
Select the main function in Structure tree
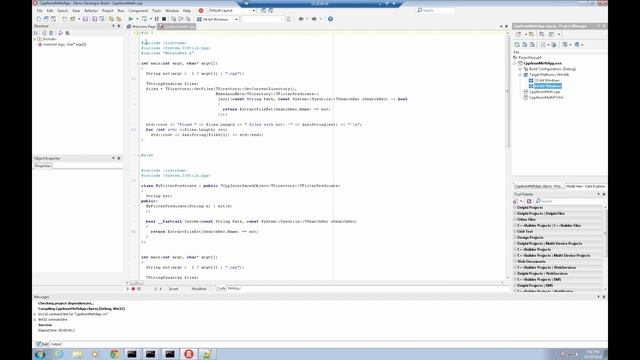(x=64, y=44)
